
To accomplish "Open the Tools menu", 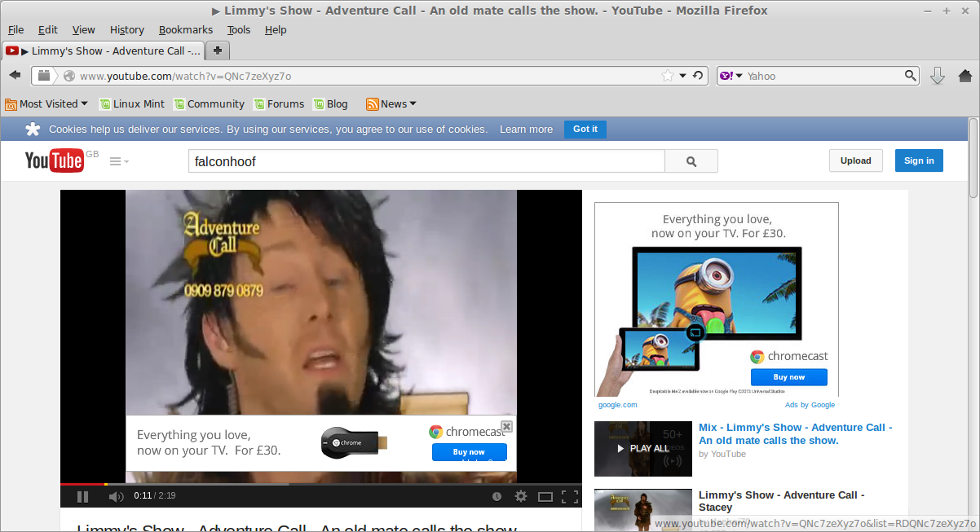I will click(x=239, y=29).
